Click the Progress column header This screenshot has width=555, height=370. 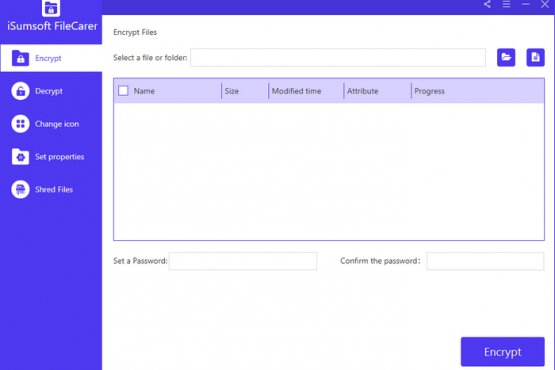[x=429, y=91]
